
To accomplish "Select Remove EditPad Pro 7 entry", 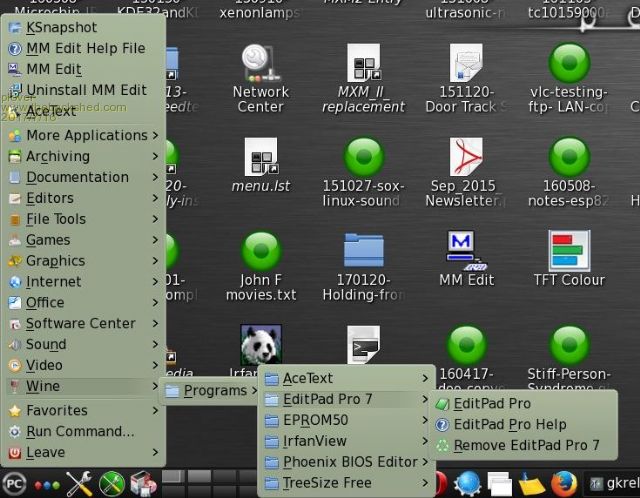I will coord(526,445).
